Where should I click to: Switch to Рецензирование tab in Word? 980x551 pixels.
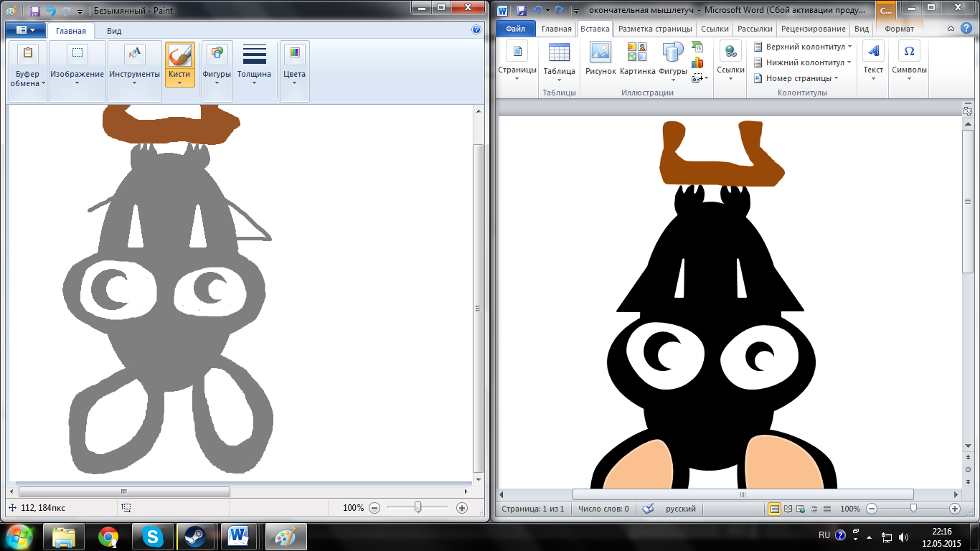point(813,29)
